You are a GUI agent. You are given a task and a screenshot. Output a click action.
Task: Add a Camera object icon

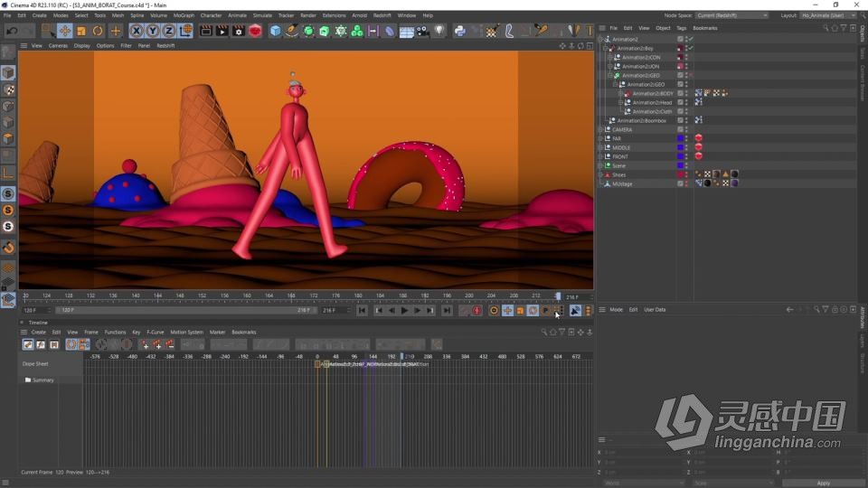tap(423, 31)
